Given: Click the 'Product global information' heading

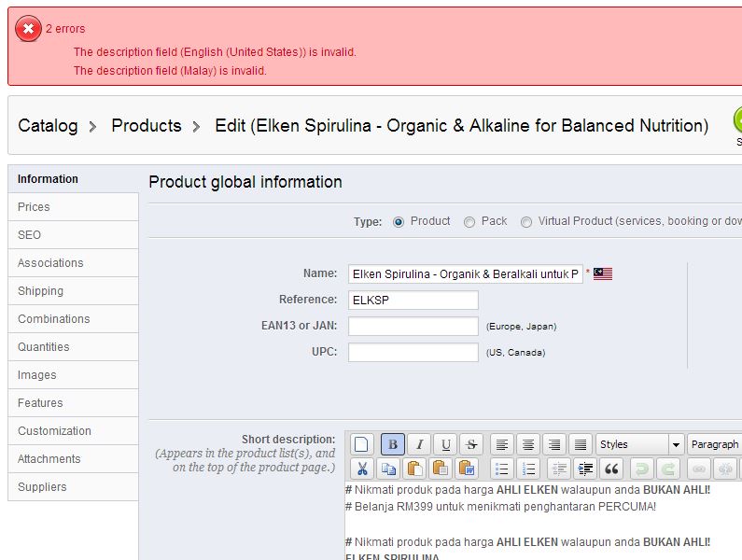Looking at the screenshot, I should [x=245, y=182].
